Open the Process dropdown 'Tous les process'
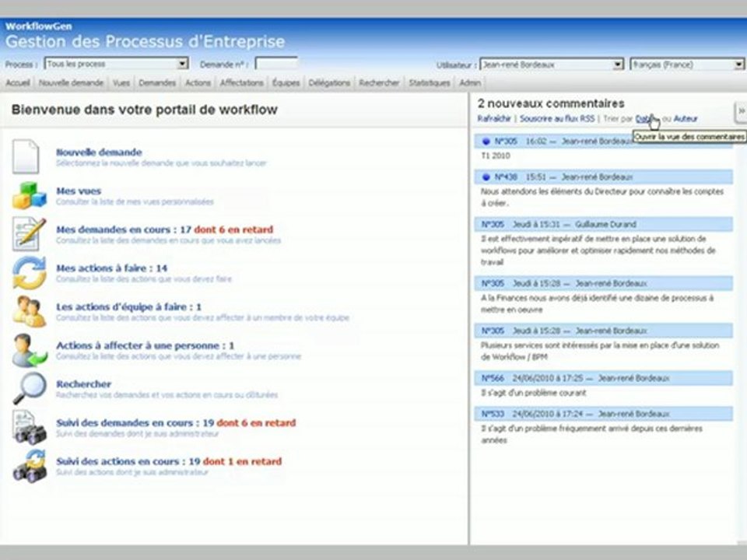 pos(116,64)
